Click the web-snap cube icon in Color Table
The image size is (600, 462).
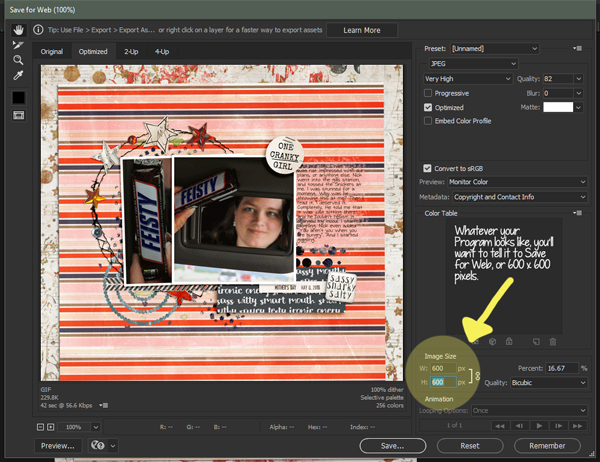coord(492,341)
